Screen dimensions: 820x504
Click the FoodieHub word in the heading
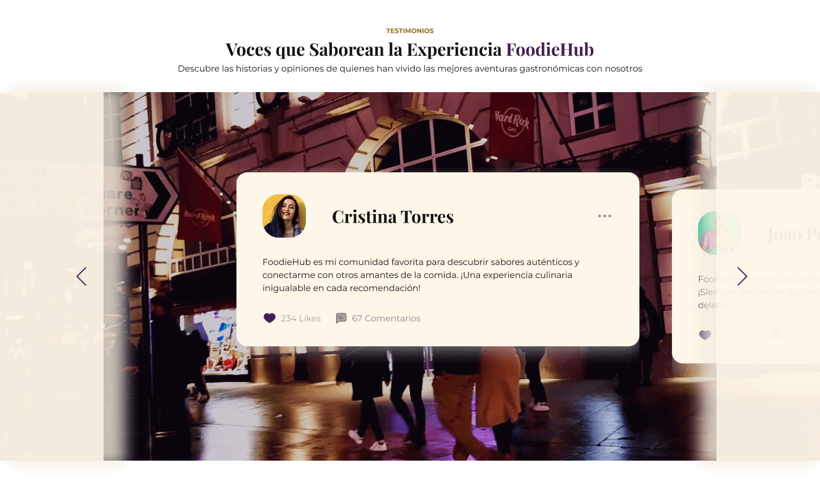pyautogui.click(x=550, y=49)
